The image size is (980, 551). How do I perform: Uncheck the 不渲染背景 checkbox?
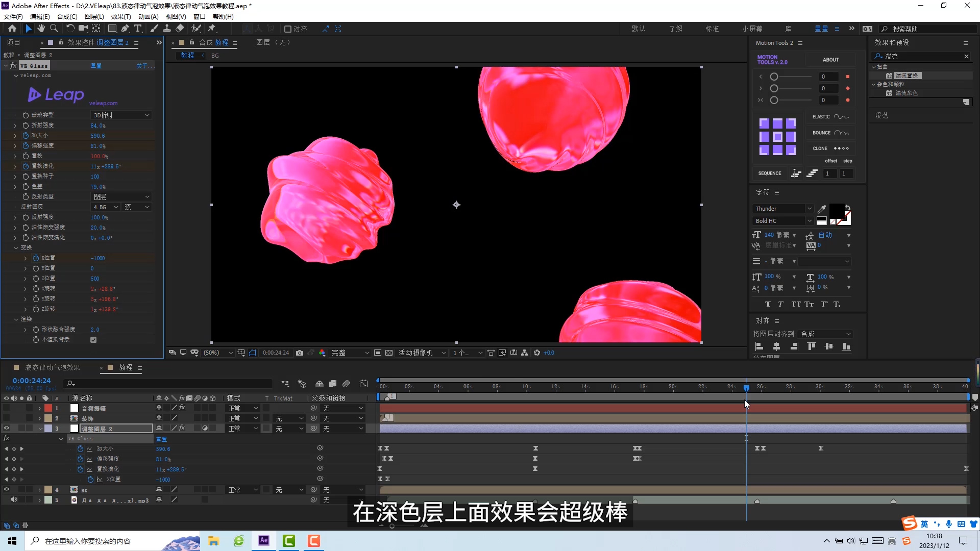[x=93, y=340]
